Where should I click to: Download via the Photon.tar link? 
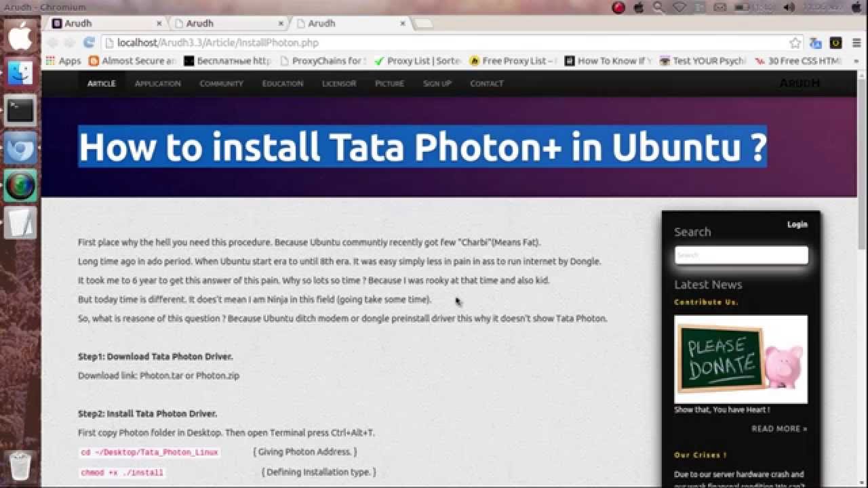pyautogui.click(x=161, y=375)
